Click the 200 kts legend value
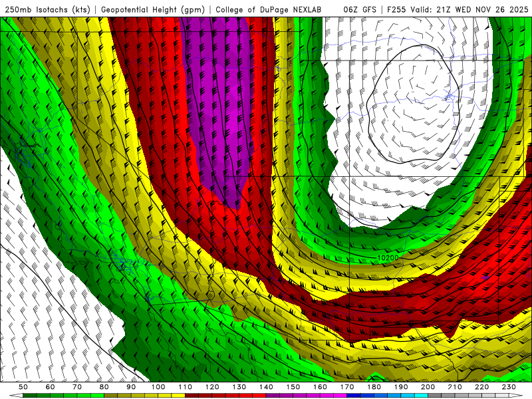The image size is (532, 399). tap(428, 387)
